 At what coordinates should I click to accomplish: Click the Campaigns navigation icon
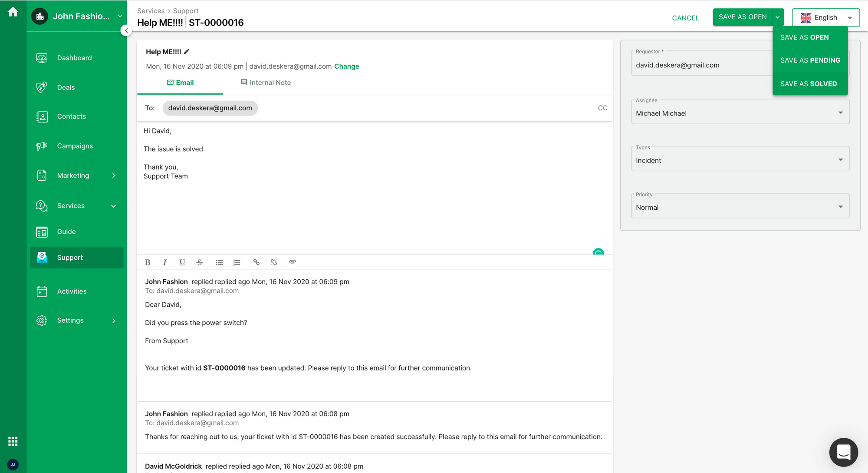click(x=41, y=146)
